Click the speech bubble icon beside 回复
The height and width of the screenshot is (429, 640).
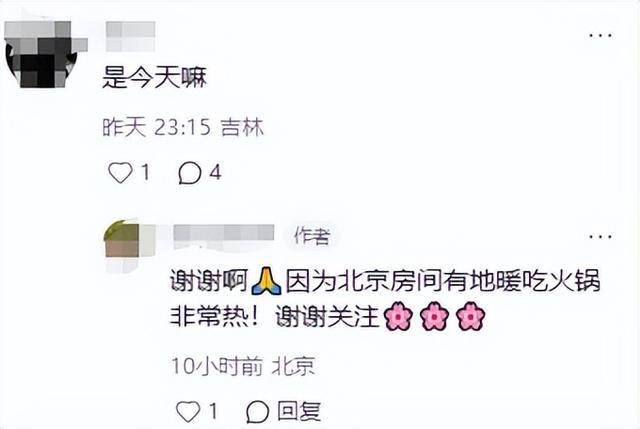(x=258, y=411)
